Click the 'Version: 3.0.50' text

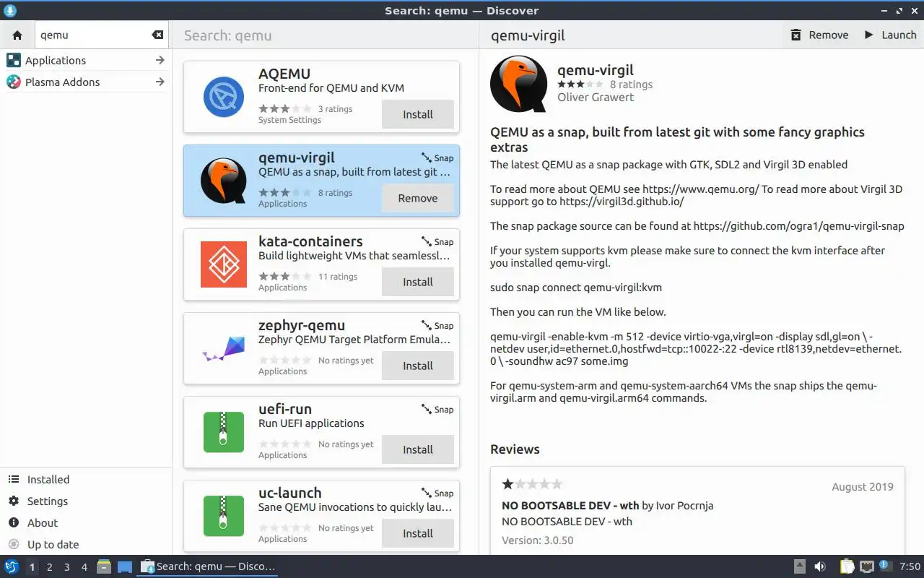click(538, 540)
